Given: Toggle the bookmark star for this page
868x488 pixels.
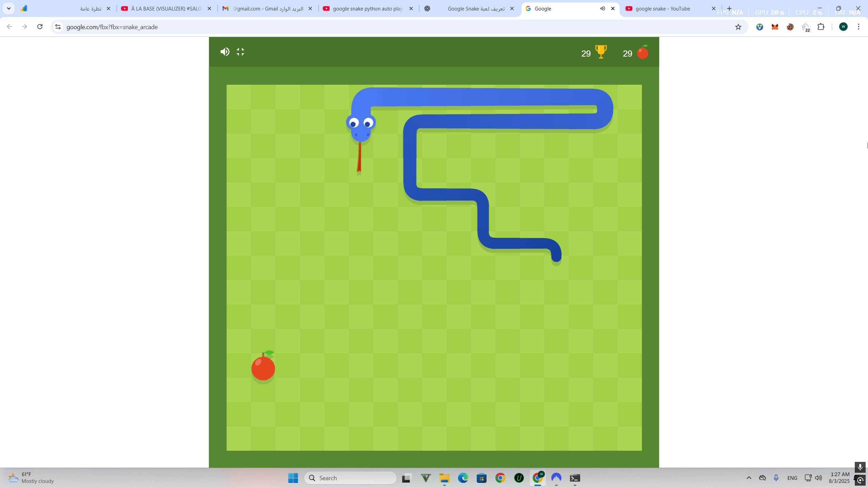Looking at the screenshot, I should [x=738, y=27].
